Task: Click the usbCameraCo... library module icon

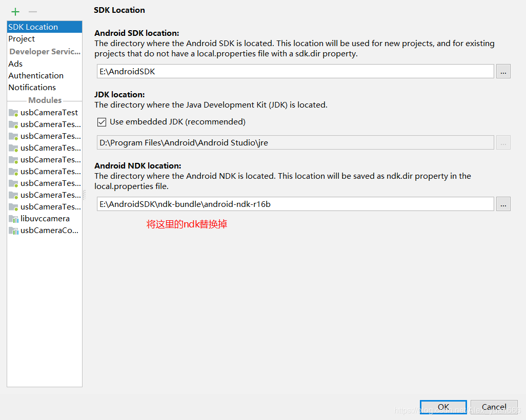Action: click(x=13, y=230)
